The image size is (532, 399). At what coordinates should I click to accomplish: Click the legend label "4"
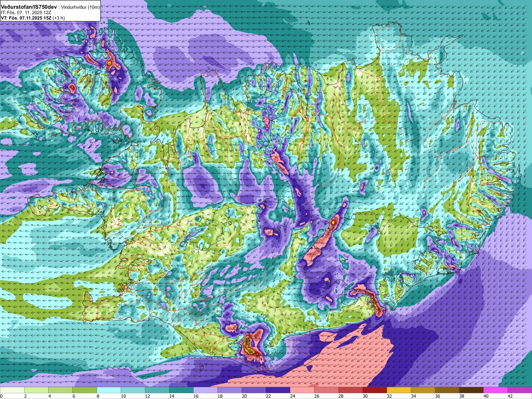(x=49, y=396)
